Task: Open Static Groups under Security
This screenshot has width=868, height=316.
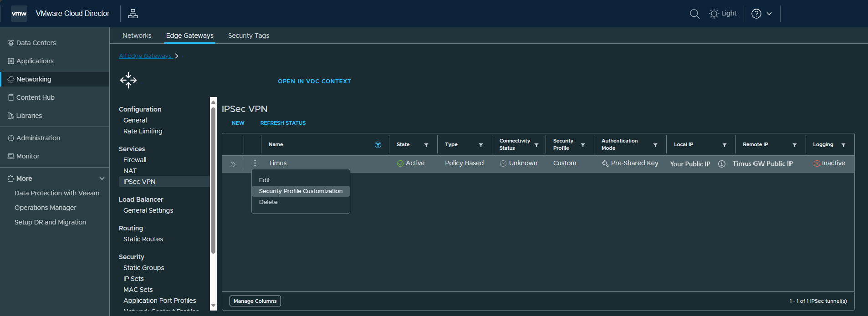Action: click(144, 268)
